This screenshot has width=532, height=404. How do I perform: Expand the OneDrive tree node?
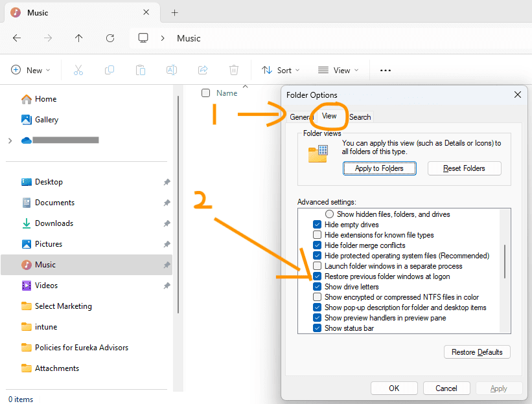[10, 140]
